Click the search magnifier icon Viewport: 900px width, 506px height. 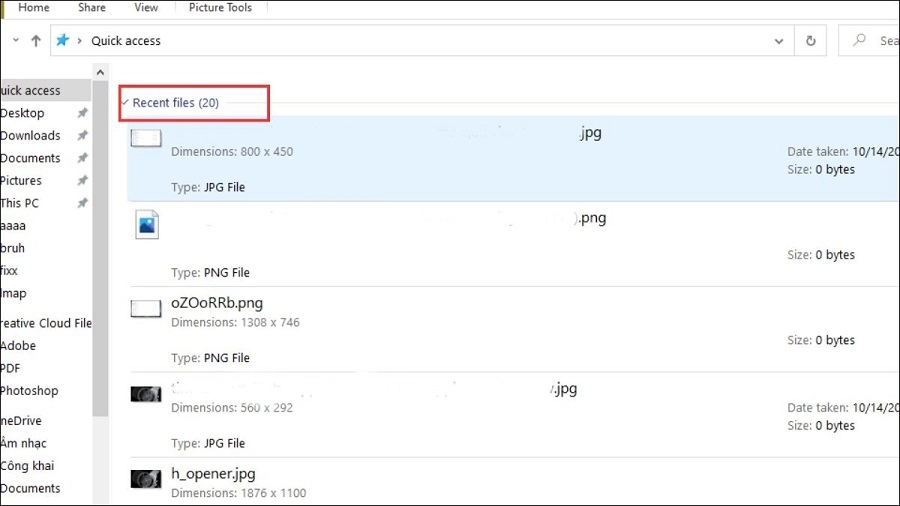859,40
